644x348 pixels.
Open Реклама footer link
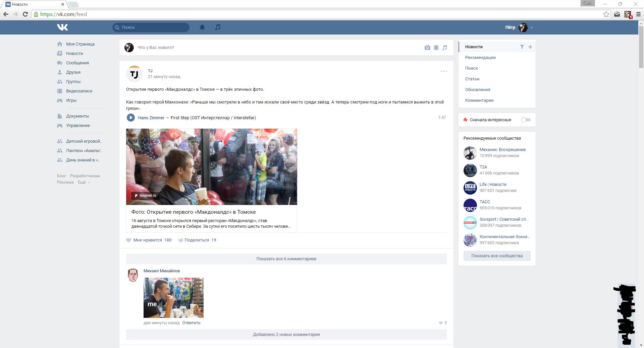point(65,182)
